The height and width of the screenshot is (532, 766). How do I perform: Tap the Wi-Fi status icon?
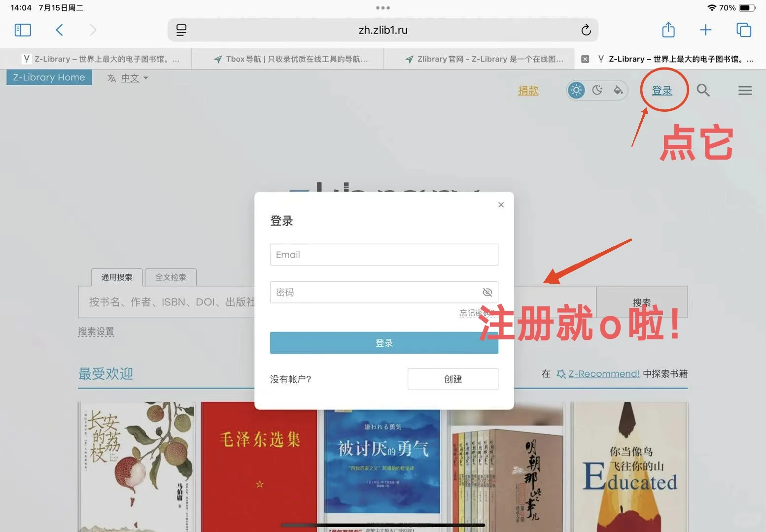(711, 8)
